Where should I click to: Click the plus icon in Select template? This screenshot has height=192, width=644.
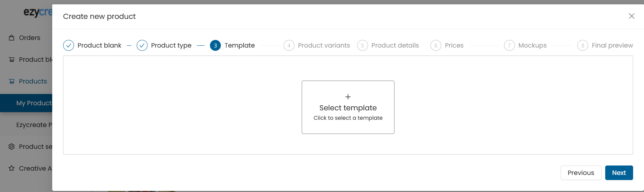[348, 97]
